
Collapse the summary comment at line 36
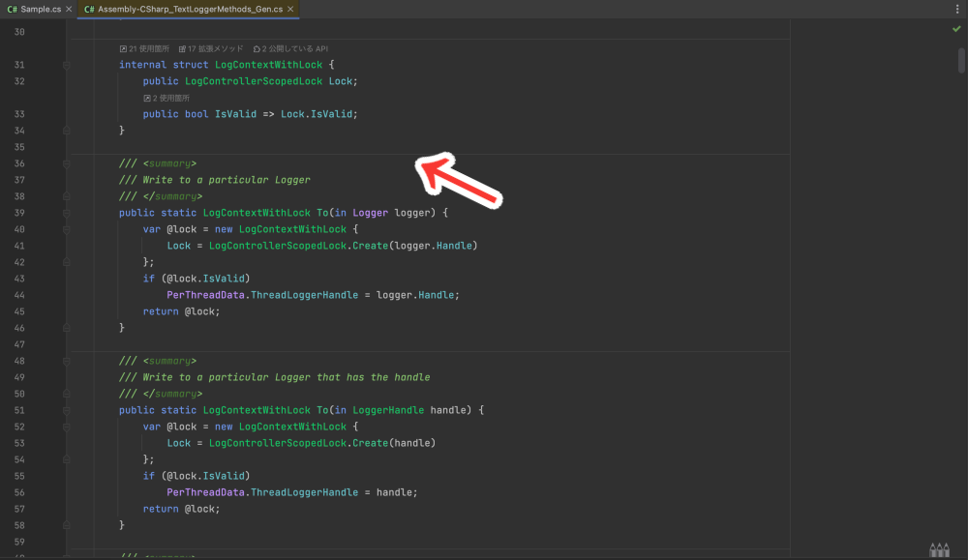[66, 163]
